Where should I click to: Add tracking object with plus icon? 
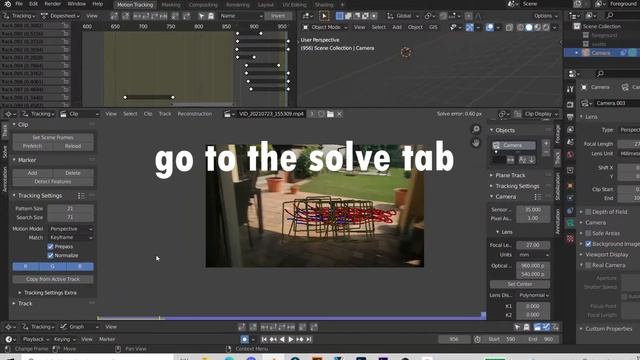tap(546, 143)
